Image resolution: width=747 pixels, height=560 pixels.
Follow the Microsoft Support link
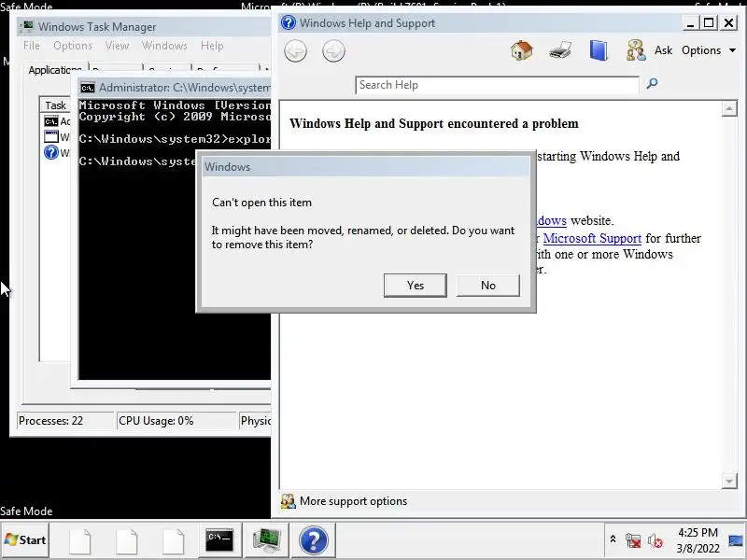tap(592, 238)
